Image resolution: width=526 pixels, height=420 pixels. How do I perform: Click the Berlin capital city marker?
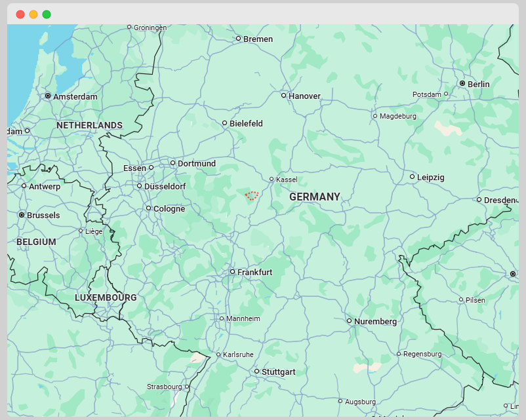coord(462,84)
